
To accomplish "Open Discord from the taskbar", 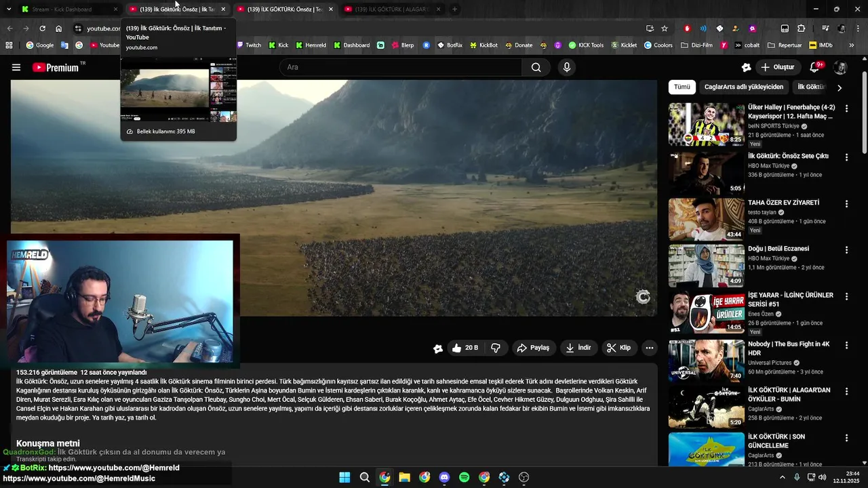I will [x=444, y=477].
